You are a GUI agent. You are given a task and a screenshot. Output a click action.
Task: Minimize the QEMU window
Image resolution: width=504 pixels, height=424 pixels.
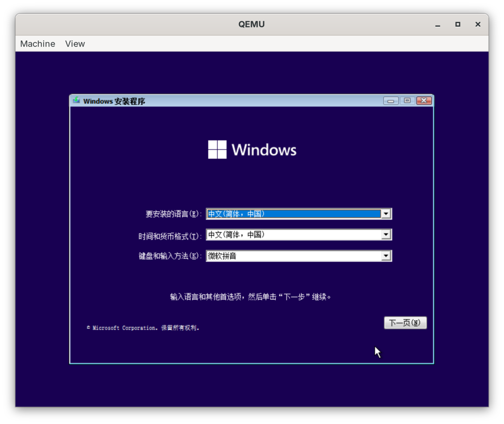[x=438, y=24]
